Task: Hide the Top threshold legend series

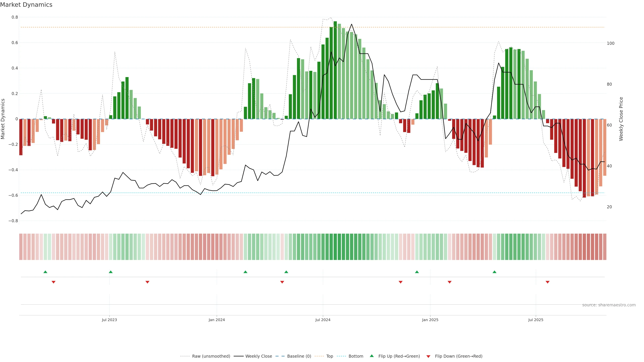Action: (330, 356)
